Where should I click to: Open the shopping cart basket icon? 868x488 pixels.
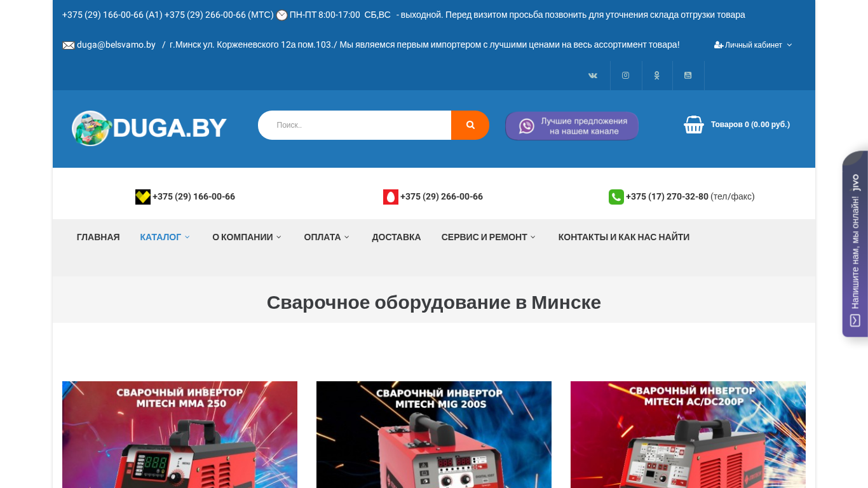pos(694,125)
